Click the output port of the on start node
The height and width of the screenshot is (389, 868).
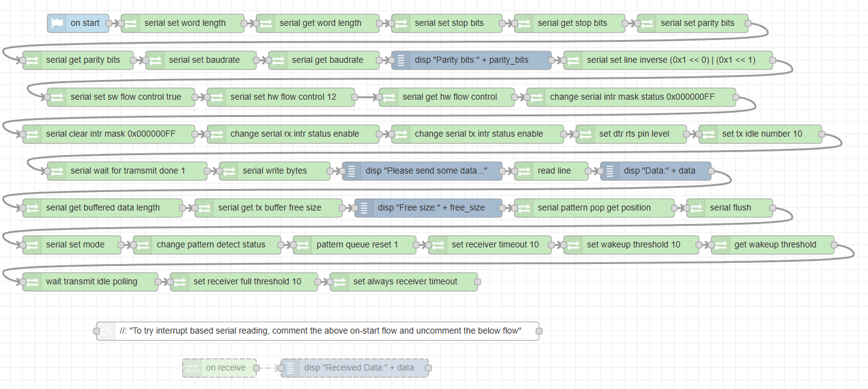click(x=109, y=23)
